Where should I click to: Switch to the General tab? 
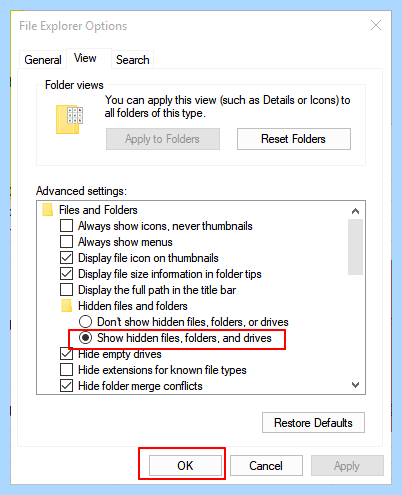(x=43, y=60)
